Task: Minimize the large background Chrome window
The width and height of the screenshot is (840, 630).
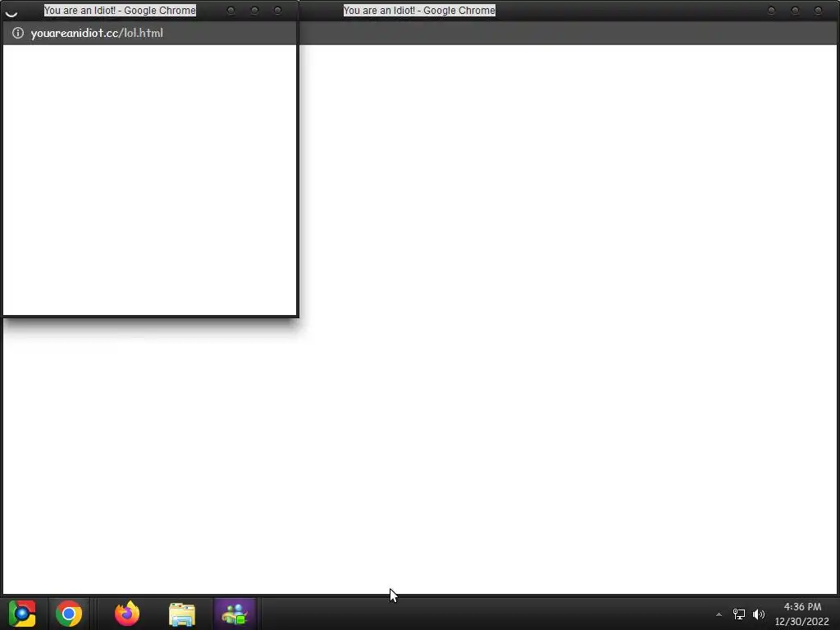Action: pos(771,10)
